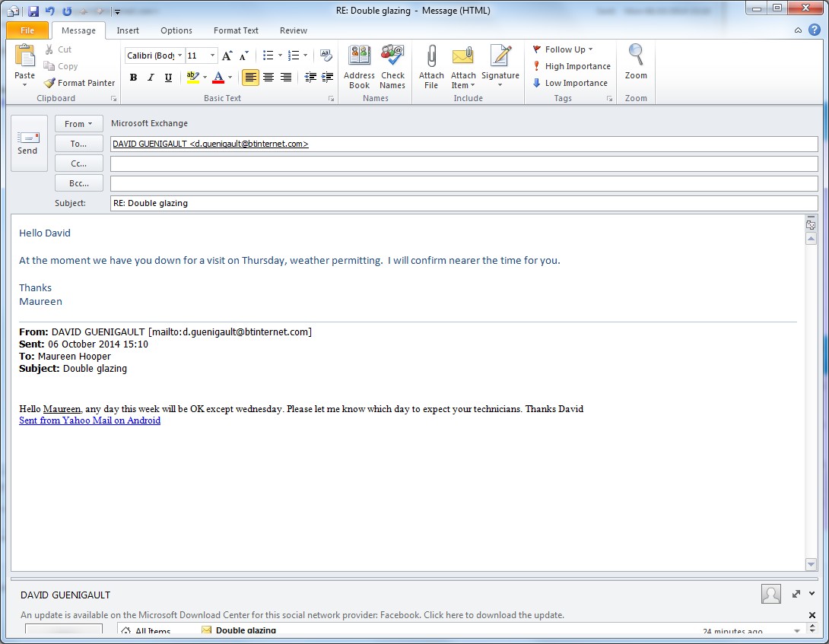Open the font size dropdown

[212, 56]
